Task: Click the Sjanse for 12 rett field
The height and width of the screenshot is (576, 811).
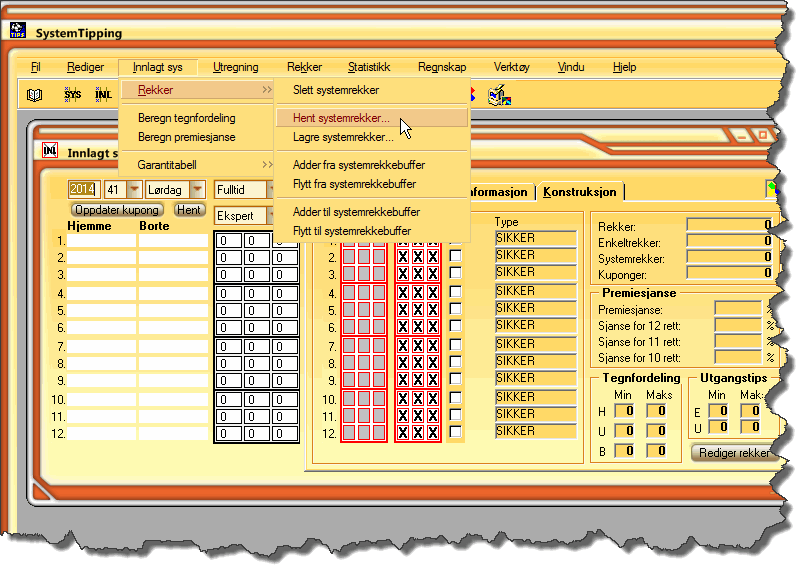Action: (738, 325)
